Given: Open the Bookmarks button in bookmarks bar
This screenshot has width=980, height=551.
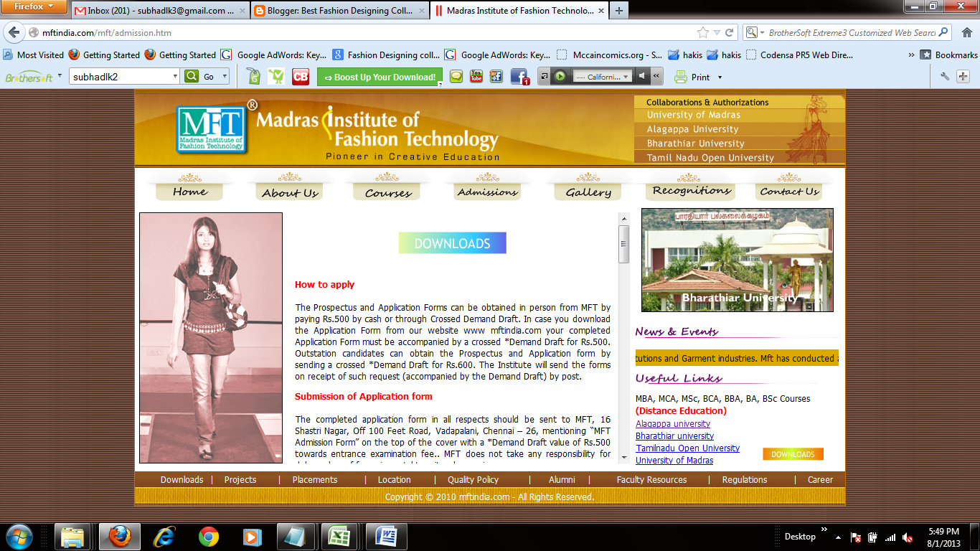Looking at the screenshot, I should 948,55.
